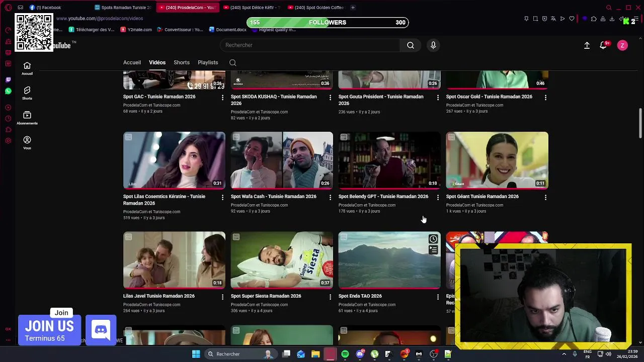Open Spot Géant video thumbnail
This screenshot has width=644, height=362.
497,160
